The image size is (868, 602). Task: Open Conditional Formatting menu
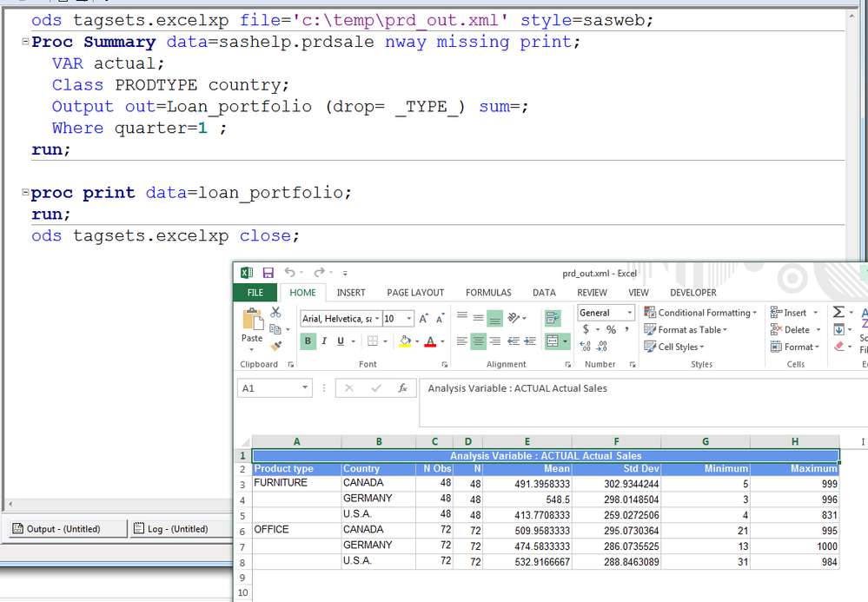click(x=700, y=313)
